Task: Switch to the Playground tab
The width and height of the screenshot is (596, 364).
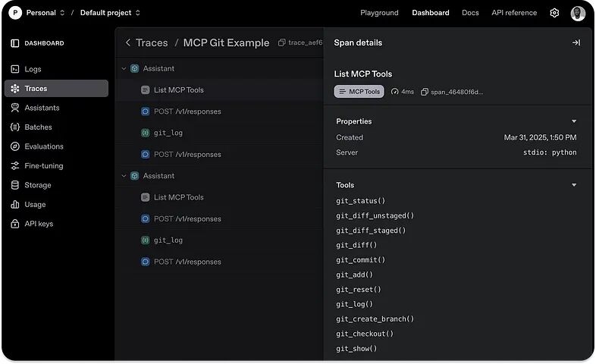Action: point(379,13)
